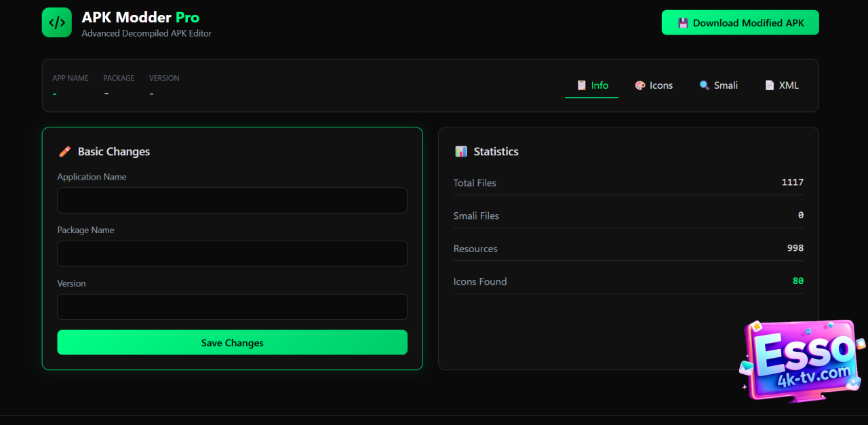This screenshot has height=425, width=868.
Task: Switch to the Icons tab label
Action: [661, 85]
